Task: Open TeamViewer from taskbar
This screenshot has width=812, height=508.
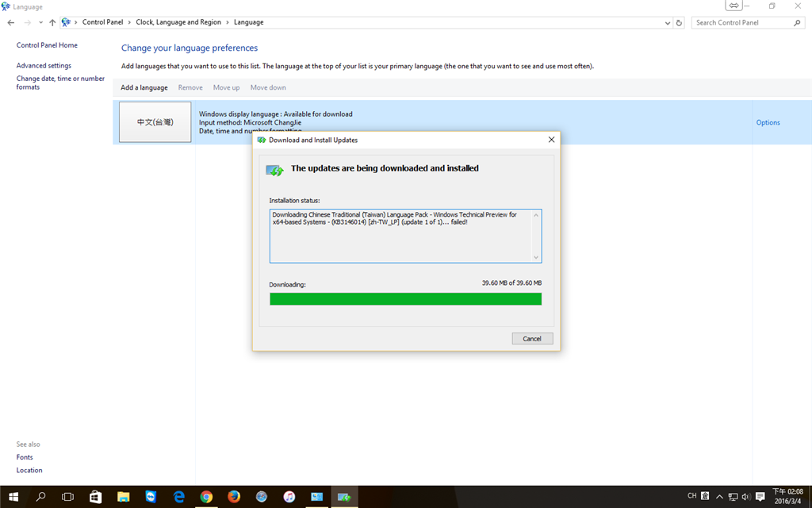Action: coord(151,497)
